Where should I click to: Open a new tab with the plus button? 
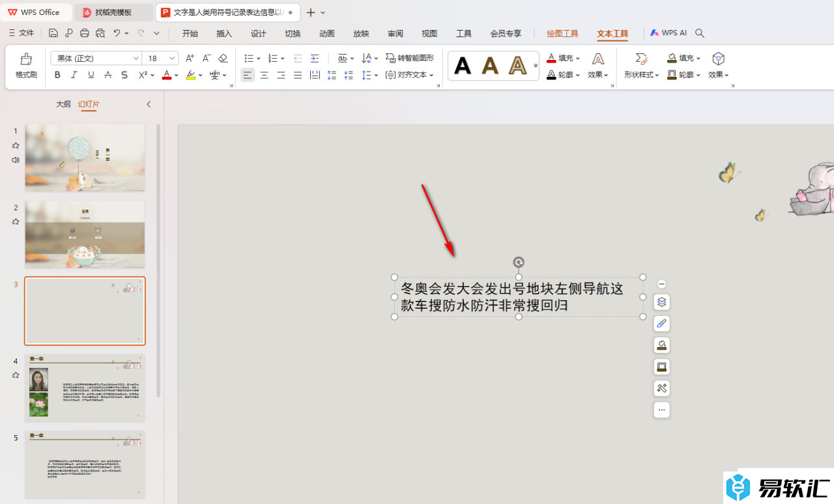[311, 12]
